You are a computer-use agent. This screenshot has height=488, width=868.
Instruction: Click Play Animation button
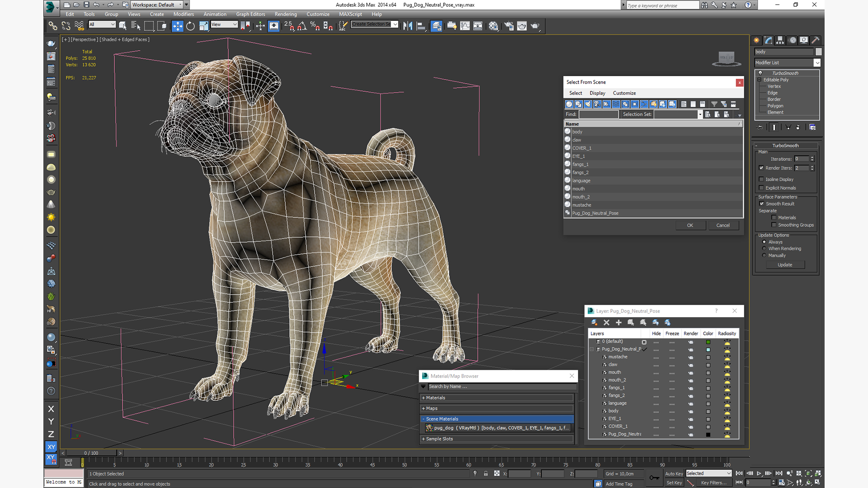pyautogui.click(x=759, y=474)
